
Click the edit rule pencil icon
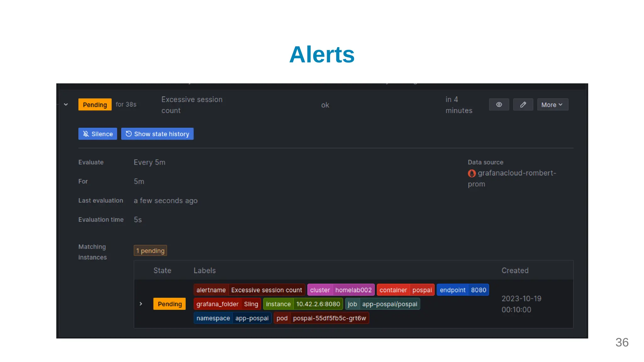[x=523, y=105]
